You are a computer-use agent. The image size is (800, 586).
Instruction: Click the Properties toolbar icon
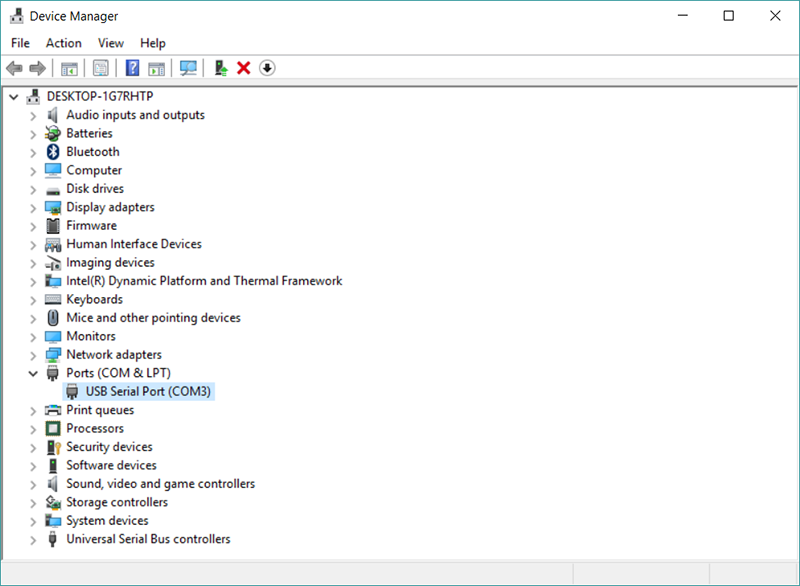[101, 68]
